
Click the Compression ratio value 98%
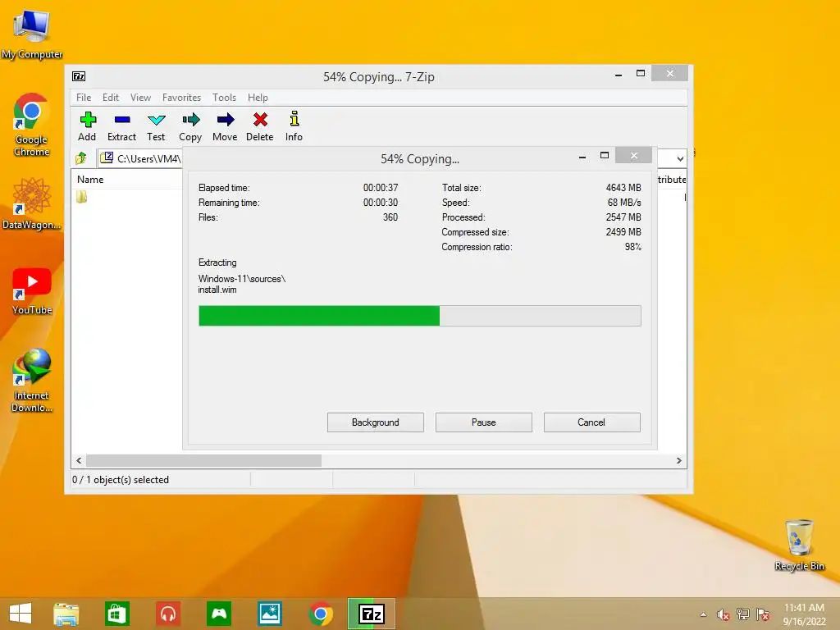pyautogui.click(x=632, y=247)
